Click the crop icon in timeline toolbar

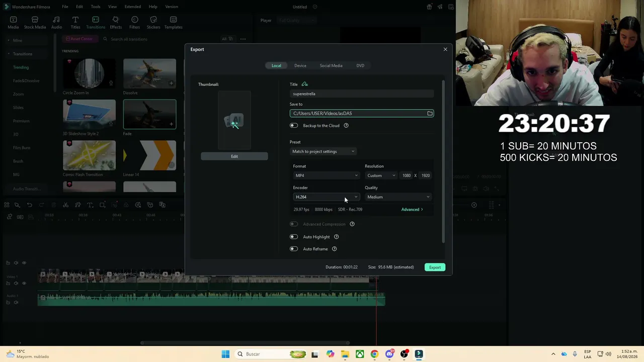click(102, 205)
